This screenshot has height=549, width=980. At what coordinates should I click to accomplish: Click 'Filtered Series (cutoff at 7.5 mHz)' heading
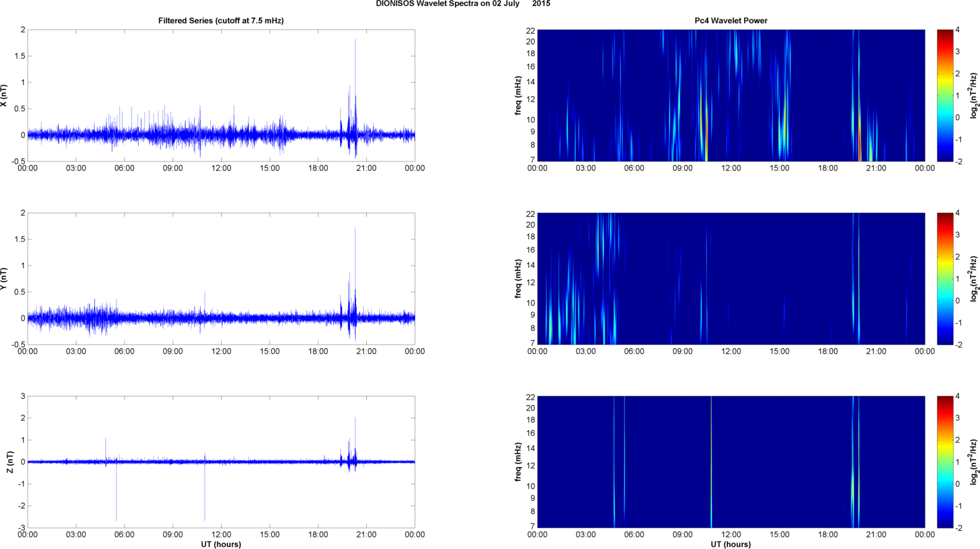[221, 21]
